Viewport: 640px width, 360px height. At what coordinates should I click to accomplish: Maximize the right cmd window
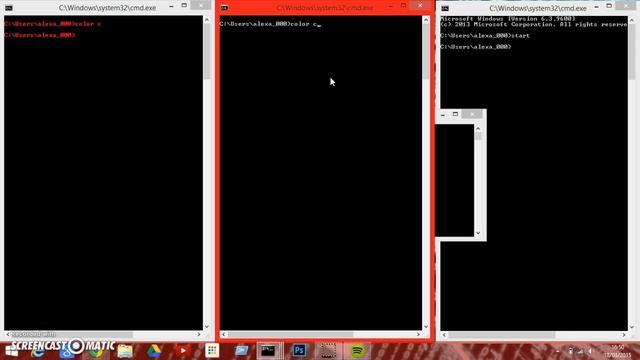pyautogui.click(x=609, y=6)
